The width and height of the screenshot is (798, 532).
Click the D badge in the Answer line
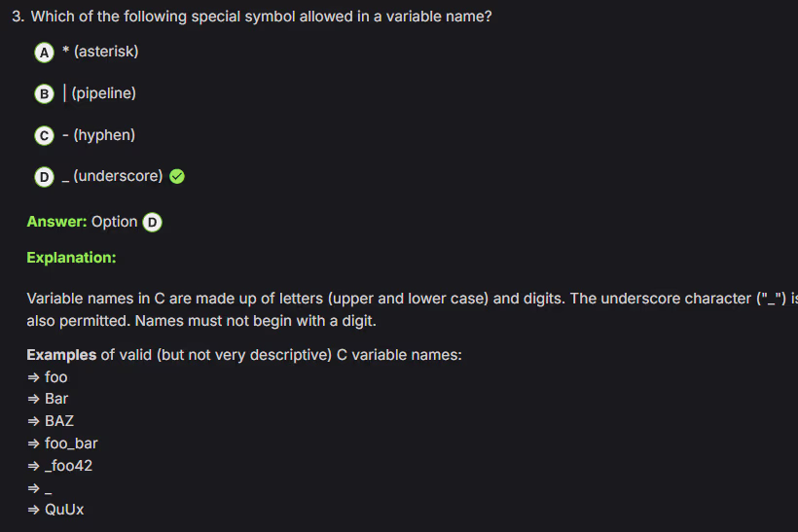tap(152, 222)
